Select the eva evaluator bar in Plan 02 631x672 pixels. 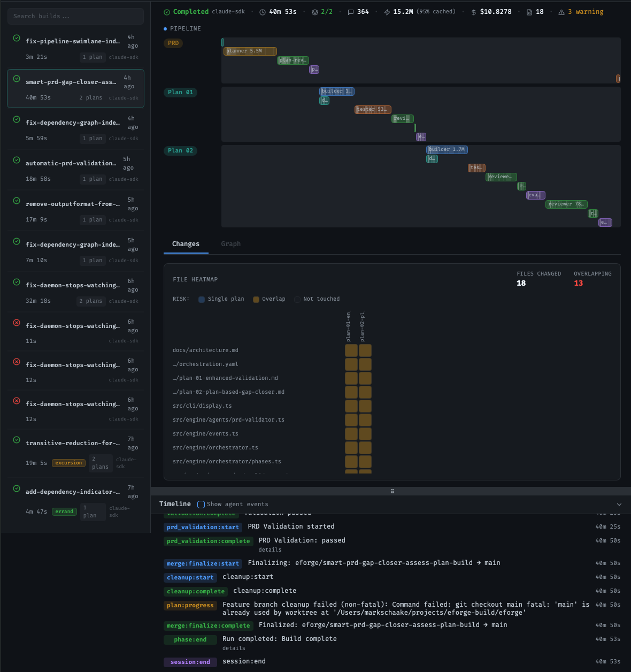pos(535,195)
